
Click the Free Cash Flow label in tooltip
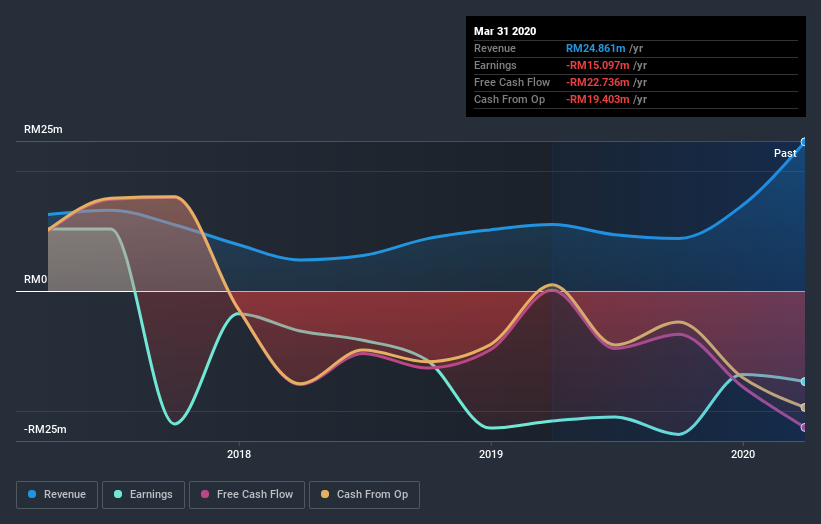click(x=512, y=82)
